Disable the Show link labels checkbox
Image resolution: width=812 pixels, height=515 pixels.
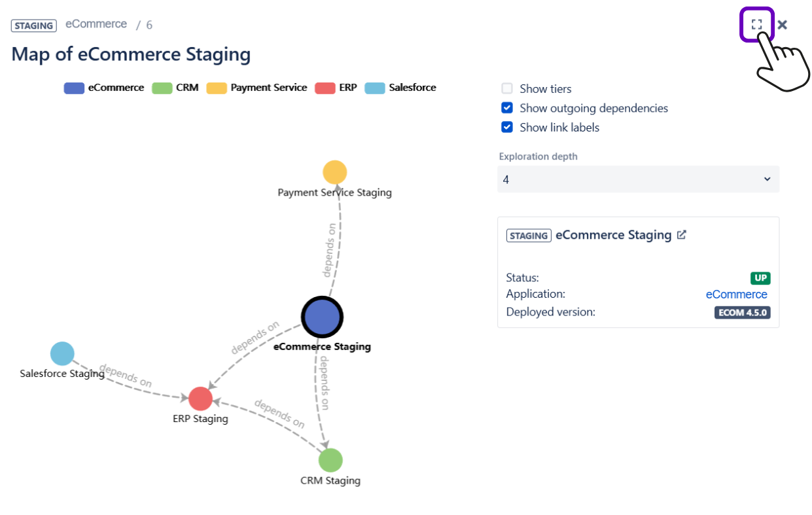507,128
